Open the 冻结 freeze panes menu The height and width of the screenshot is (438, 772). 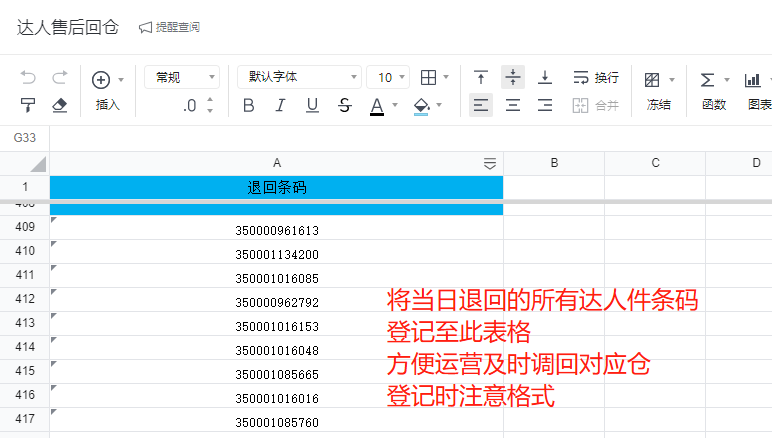[658, 89]
